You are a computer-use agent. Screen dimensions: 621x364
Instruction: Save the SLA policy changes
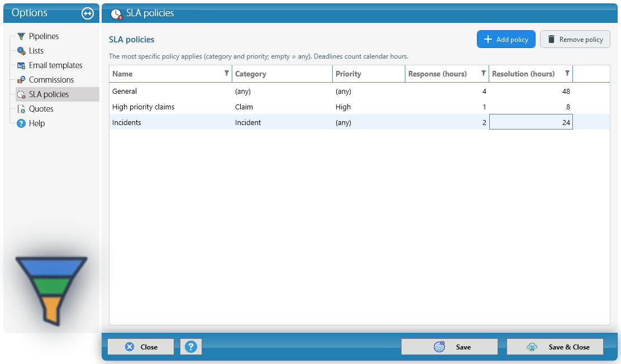click(450, 347)
